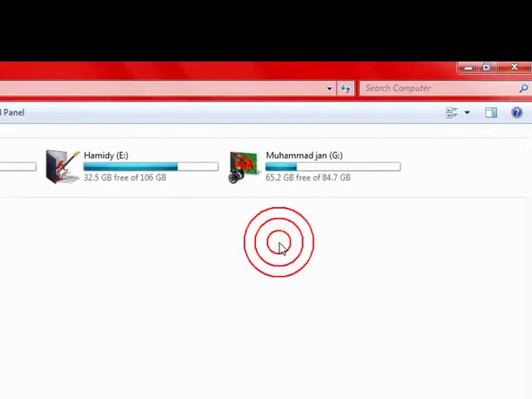This screenshot has height=399, width=532.
Task: Open the Help question mark icon
Action: pos(517,112)
